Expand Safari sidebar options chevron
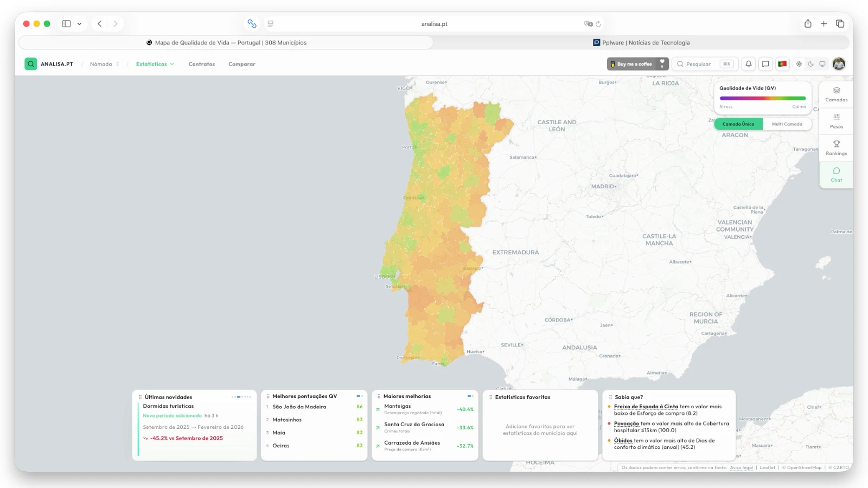 (79, 24)
